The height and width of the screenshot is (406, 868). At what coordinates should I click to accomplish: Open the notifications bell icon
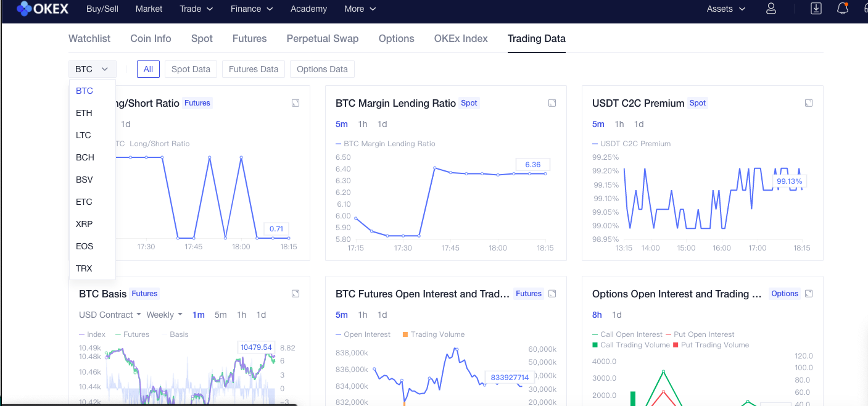[x=843, y=9]
